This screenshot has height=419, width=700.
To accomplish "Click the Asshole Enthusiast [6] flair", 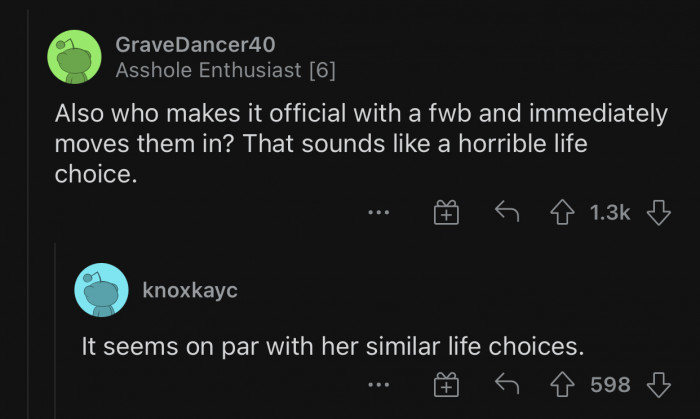I will click(x=226, y=70).
